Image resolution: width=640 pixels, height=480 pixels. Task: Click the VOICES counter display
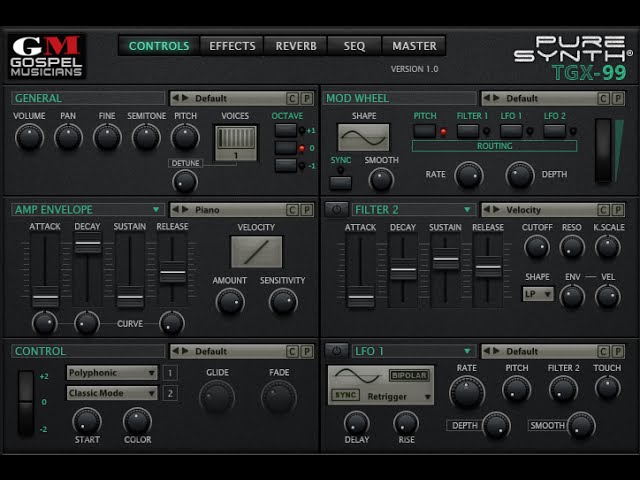click(236, 143)
